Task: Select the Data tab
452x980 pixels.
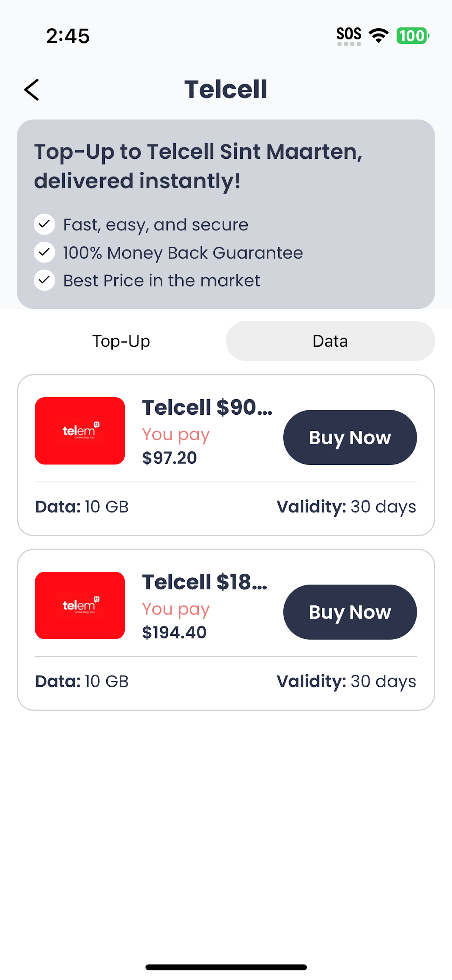Action: (330, 341)
